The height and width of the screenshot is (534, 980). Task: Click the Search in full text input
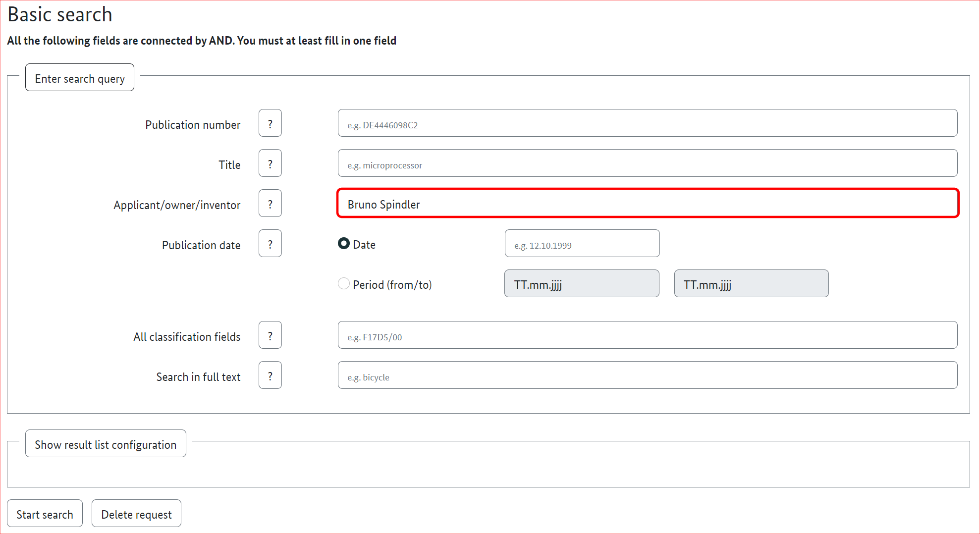tap(647, 375)
